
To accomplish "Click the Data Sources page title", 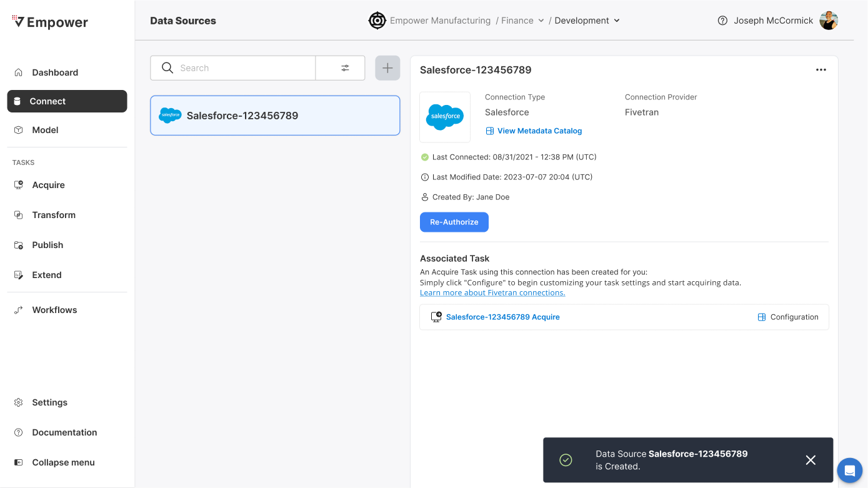I will click(x=183, y=21).
